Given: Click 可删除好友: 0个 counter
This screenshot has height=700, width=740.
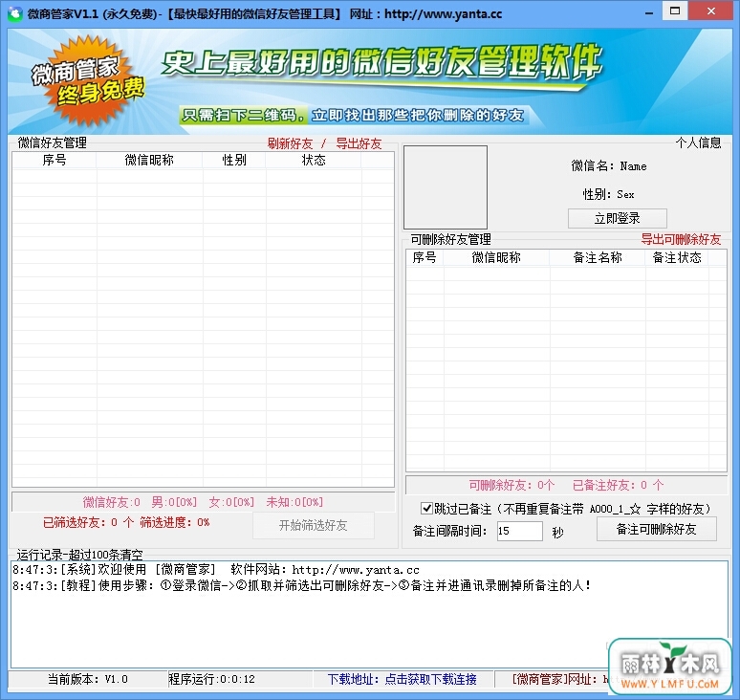Looking at the screenshot, I should click(x=511, y=485).
